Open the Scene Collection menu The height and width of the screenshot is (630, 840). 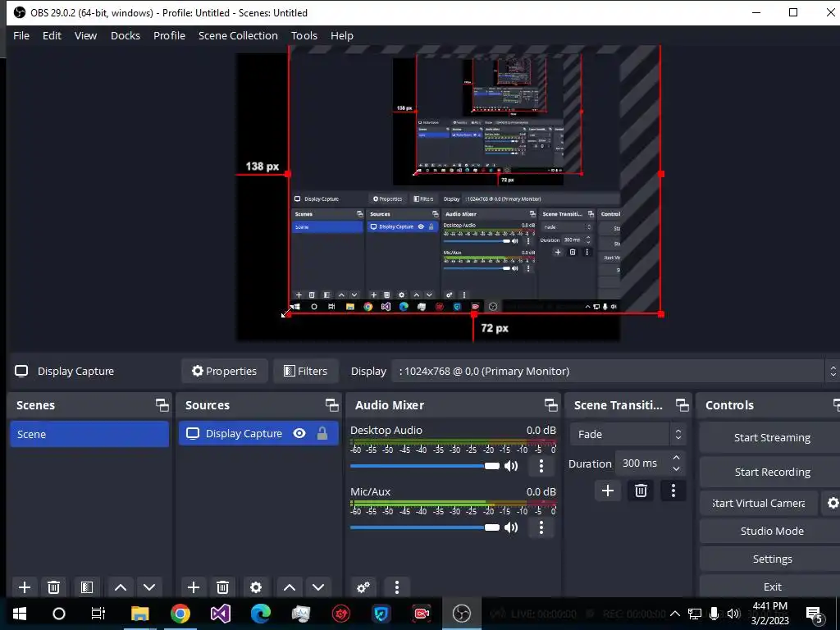238,35
